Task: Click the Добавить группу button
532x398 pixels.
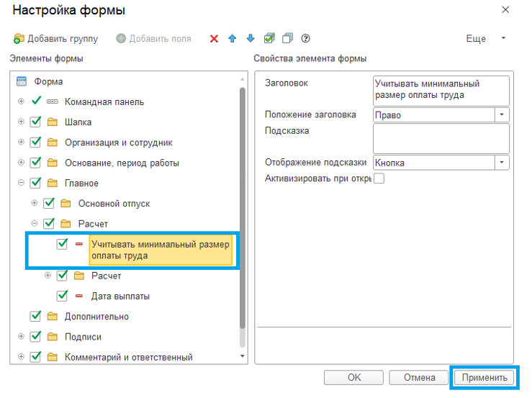Action: [x=55, y=39]
